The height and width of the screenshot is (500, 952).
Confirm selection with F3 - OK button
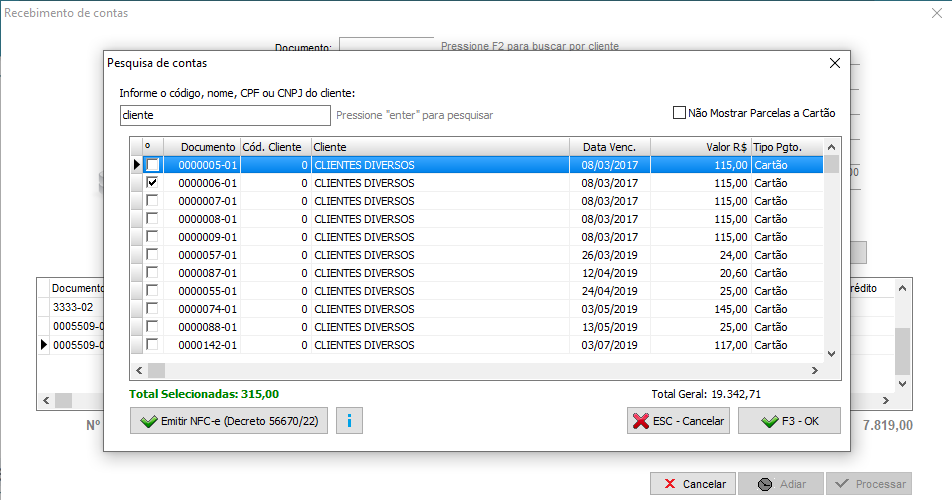tap(789, 421)
